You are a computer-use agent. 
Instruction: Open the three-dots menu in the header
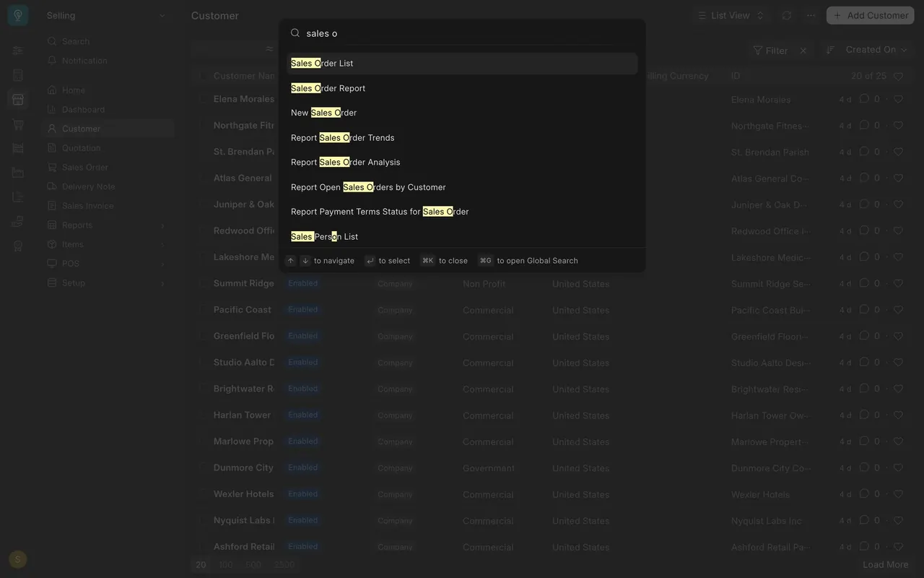tap(811, 15)
